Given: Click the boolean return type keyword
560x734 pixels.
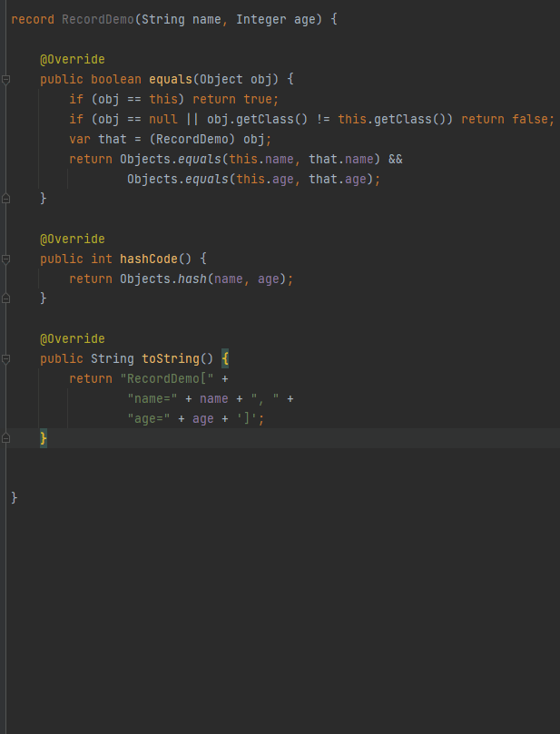Looking at the screenshot, I should coord(115,80).
